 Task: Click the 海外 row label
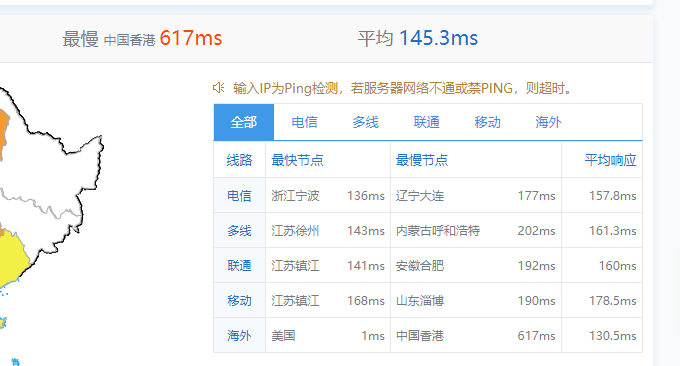(x=239, y=336)
